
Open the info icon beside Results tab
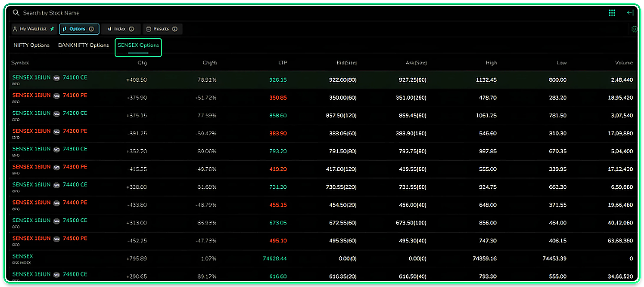pyautogui.click(x=175, y=29)
